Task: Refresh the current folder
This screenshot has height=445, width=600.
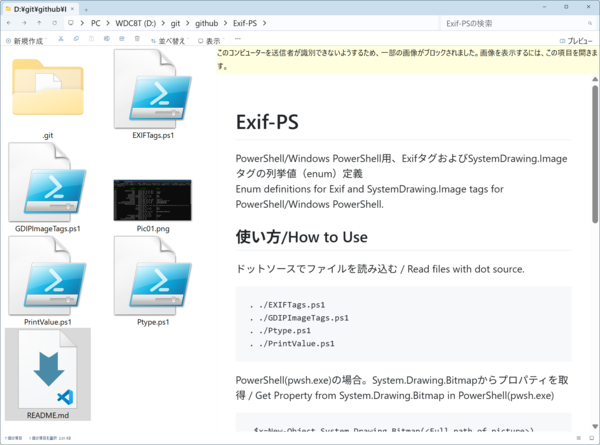Action: (x=54, y=23)
